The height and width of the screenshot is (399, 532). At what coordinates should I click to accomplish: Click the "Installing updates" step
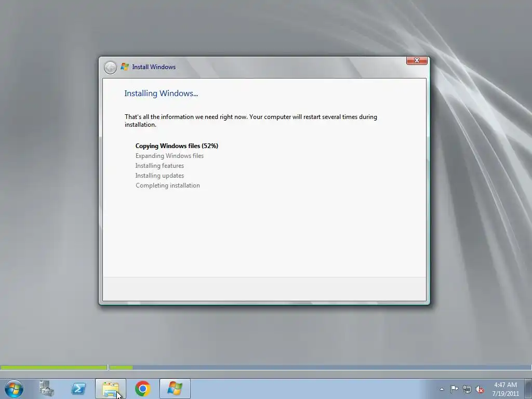point(160,176)
